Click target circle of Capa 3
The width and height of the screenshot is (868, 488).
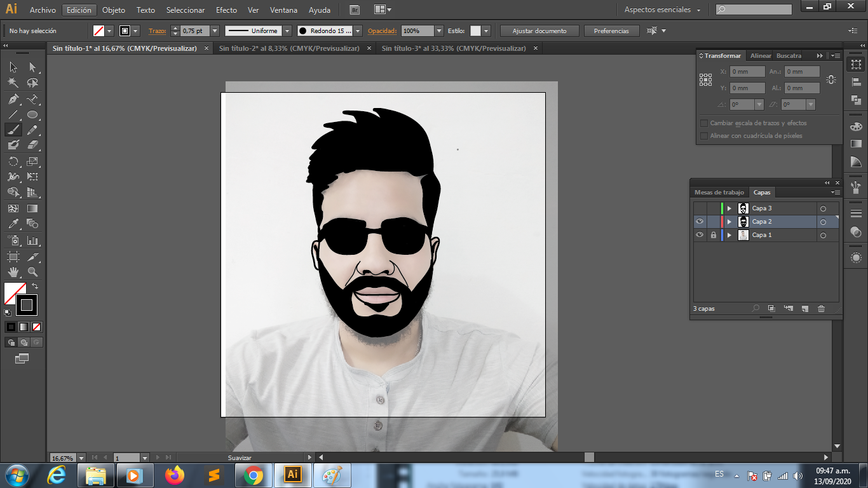(x=823, y=208)
